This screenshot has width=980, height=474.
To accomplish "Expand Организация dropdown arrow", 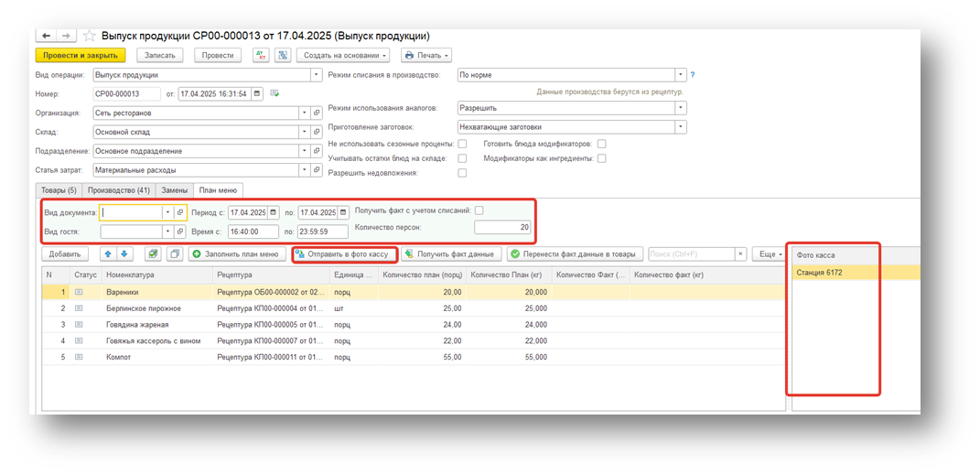I will (x=305, y=113).
